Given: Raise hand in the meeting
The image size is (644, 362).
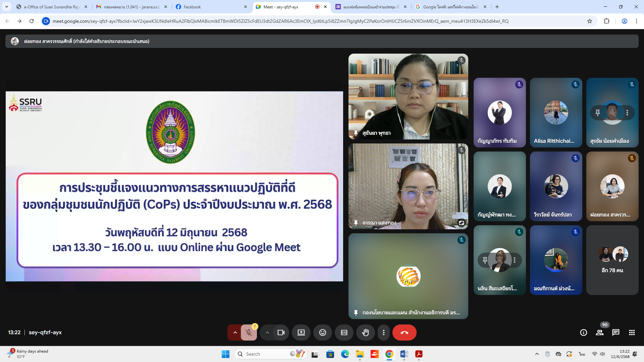Looking at the screenshot, I should (x=365, y=333).
